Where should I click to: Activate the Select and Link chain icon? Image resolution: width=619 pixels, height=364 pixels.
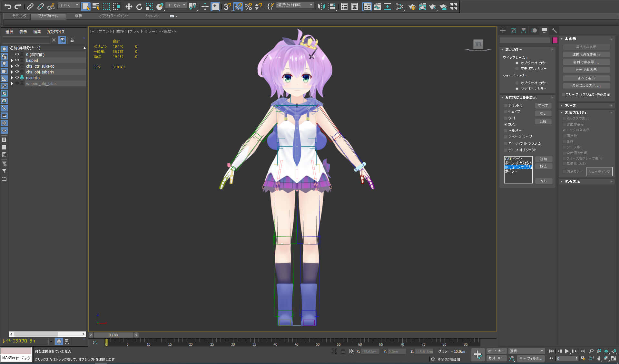(x=30, y=6)
